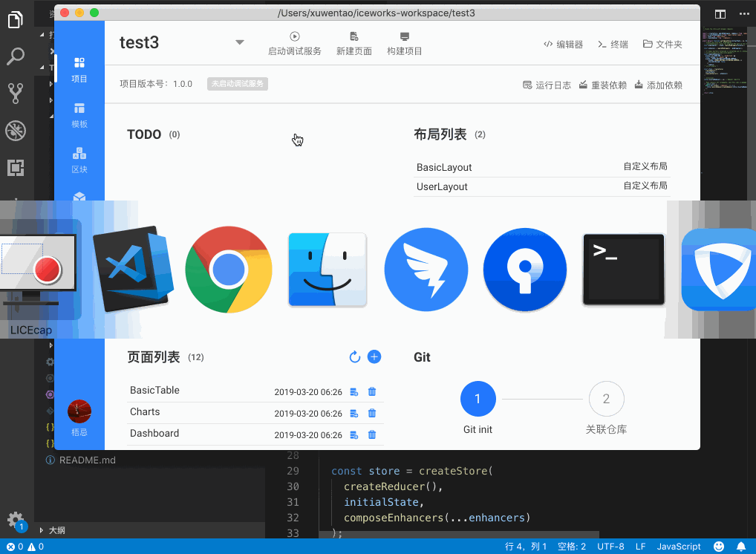Change indentation via 空格: 2
The image size is (756, 554).
(x=572, y=547)
